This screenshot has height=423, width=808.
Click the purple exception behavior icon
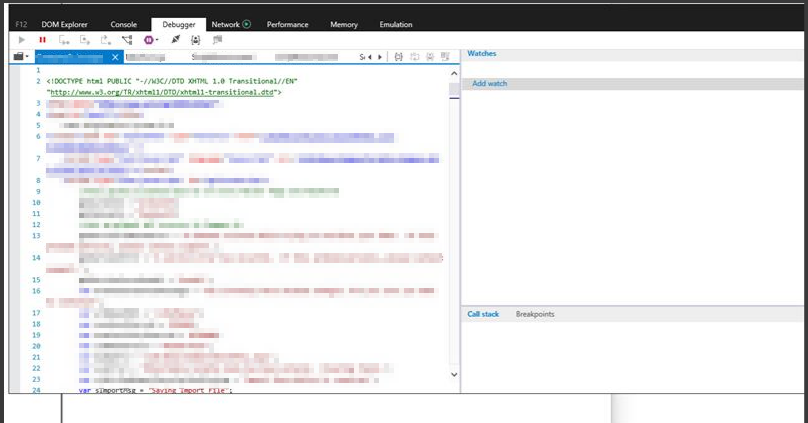[x=148, y=40]
